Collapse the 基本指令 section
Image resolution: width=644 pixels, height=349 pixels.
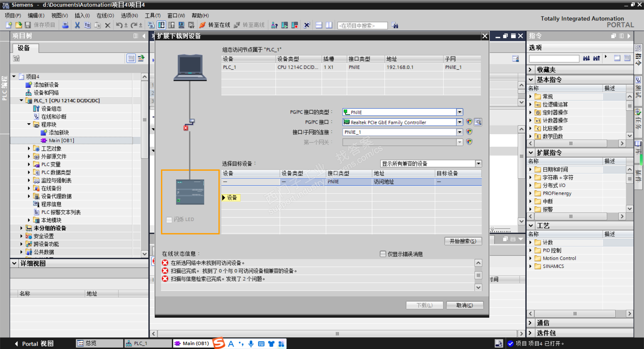pos(531,80)
